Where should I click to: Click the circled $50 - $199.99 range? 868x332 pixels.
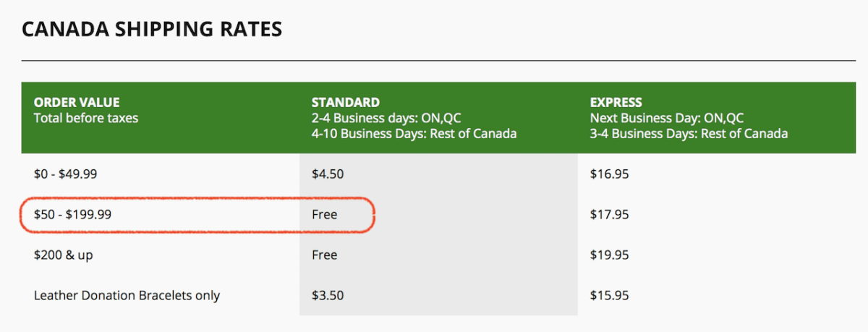pos(72,215)
